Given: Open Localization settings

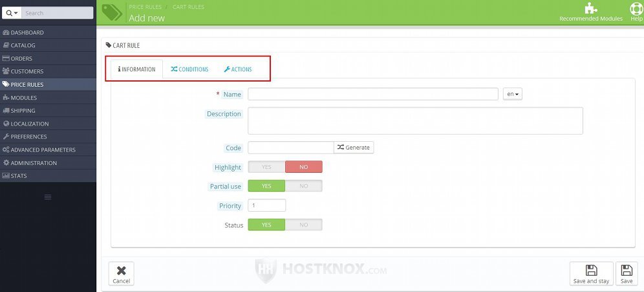Looking at the screenshot, I should [x=48, y=124].
